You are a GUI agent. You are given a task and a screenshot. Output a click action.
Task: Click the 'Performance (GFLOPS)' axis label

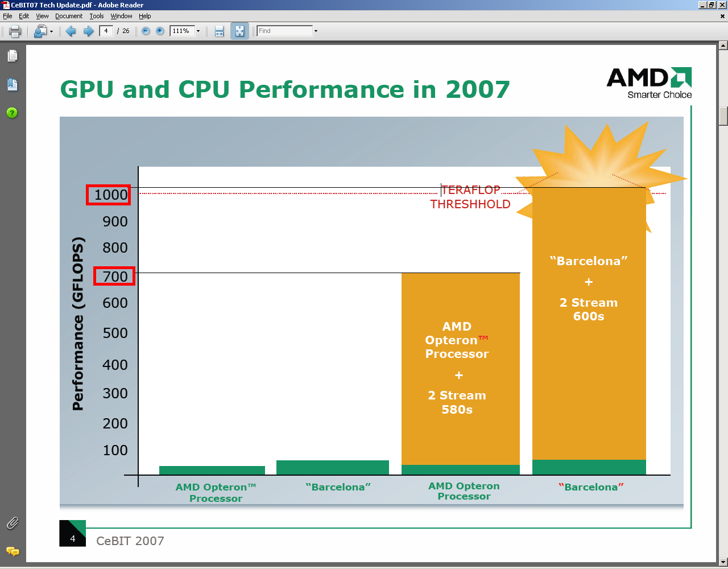pos(78,324)
